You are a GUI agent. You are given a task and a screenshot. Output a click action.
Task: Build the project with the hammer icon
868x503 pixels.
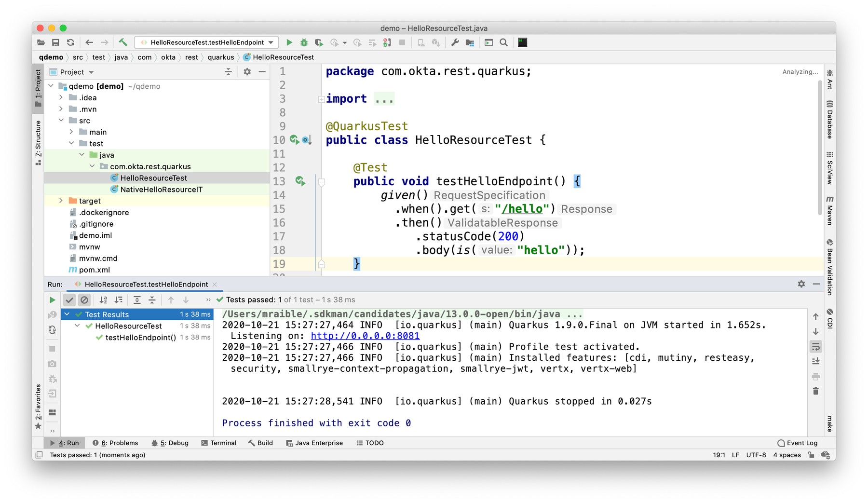[x=123, y=42]
